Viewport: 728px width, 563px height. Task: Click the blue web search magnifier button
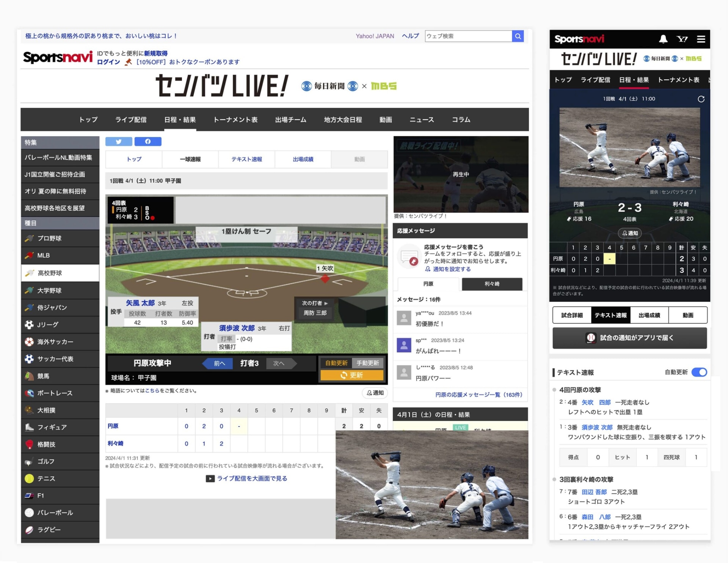click(x=518, y=36)
